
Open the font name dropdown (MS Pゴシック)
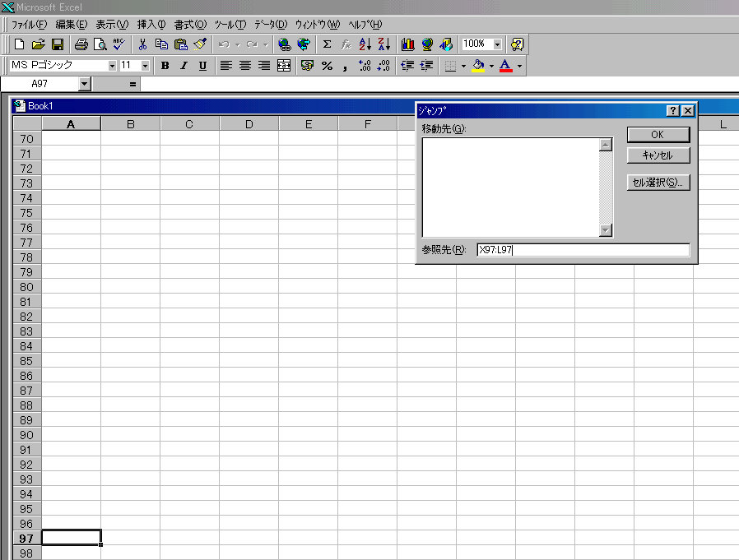tap(112, 66)
